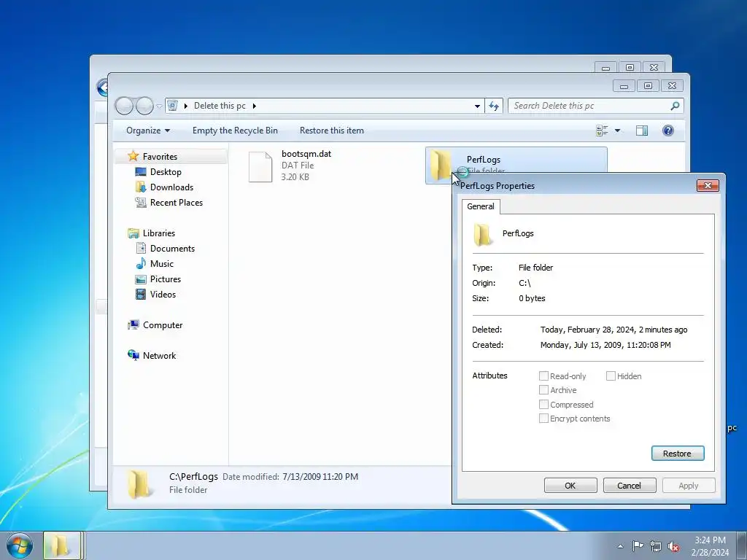
Task: Click the Explorer folder taskbar button
Action: [63, 545]
